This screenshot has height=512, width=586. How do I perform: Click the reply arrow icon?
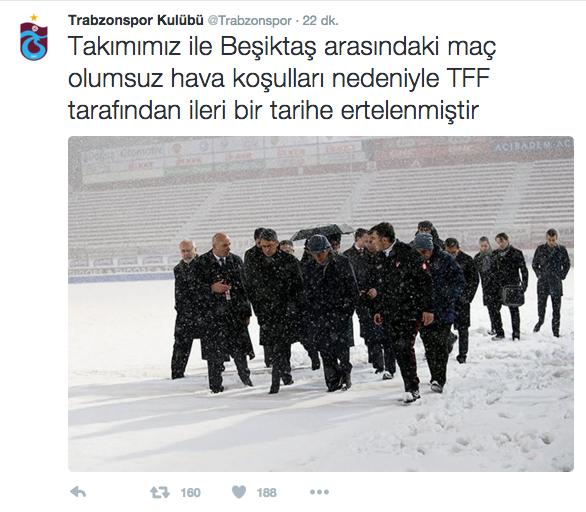click(78, 492)
